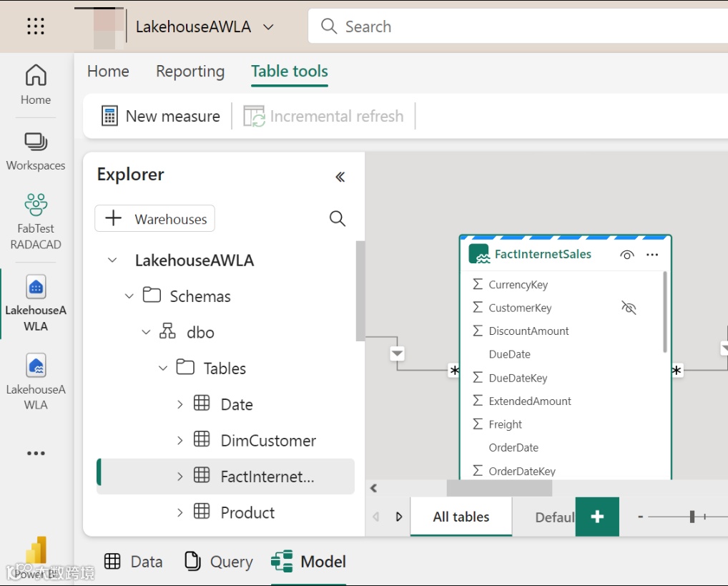This screenshot has width=728, height=586.
Task: Click into the Search box
Action: (x=518, y=26)
